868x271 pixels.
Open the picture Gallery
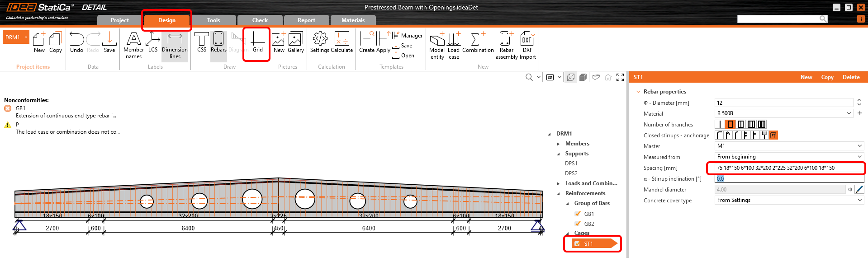295,42
